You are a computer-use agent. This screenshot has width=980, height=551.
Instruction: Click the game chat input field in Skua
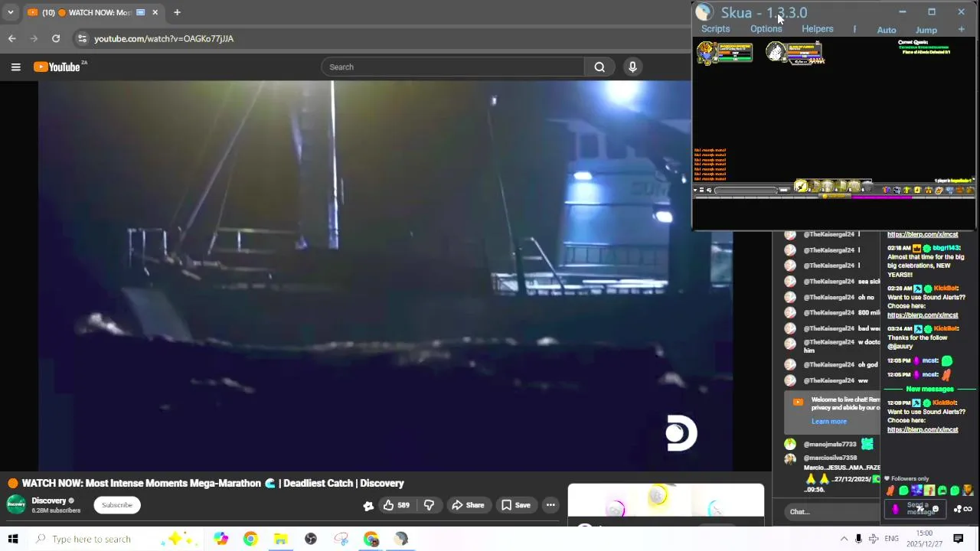[746, 190]
